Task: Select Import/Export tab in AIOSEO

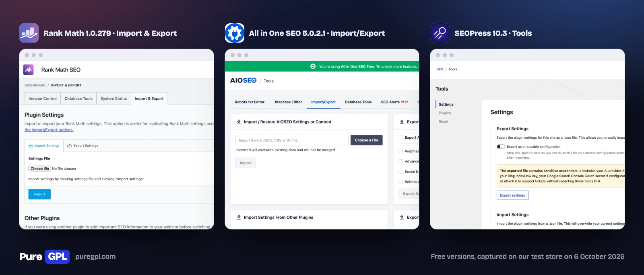Action: (x=323, y=102)
